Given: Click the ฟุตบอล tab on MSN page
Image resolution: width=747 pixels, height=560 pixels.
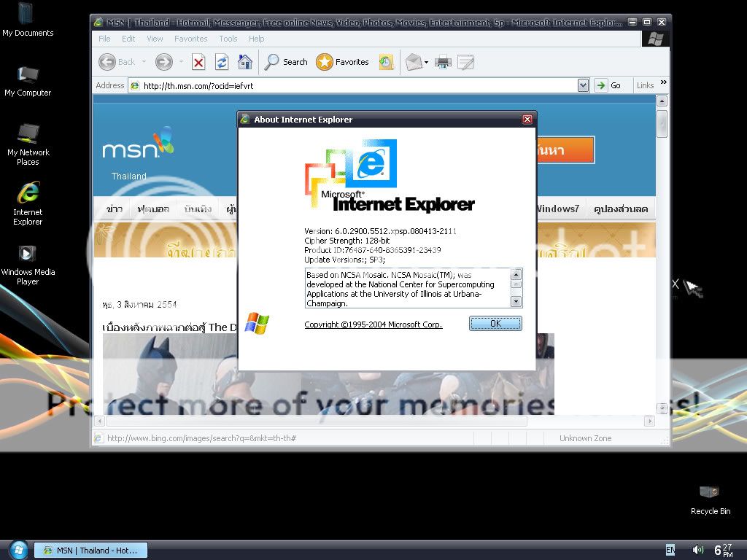Looking at the screenshot, I should pos(153,209).
